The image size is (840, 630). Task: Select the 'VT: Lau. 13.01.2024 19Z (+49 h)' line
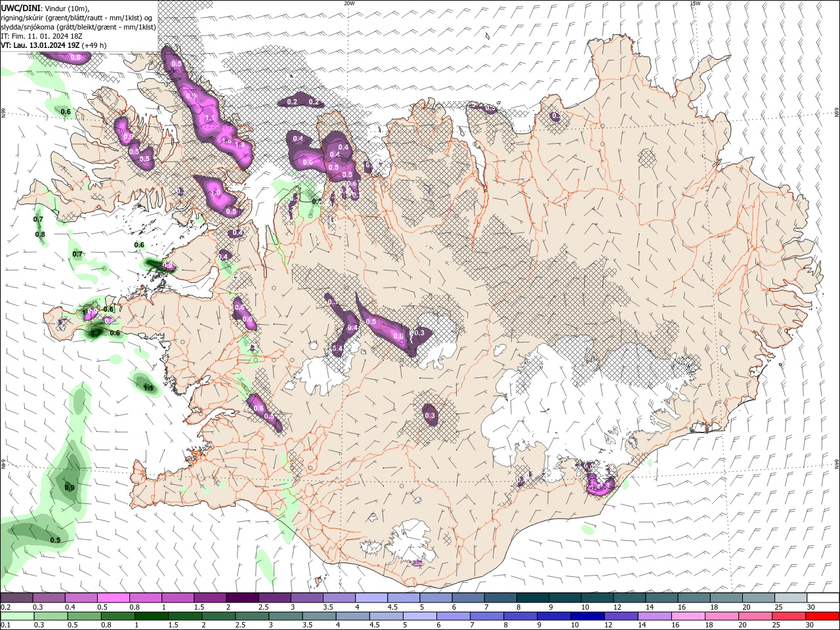pos(54,45)
